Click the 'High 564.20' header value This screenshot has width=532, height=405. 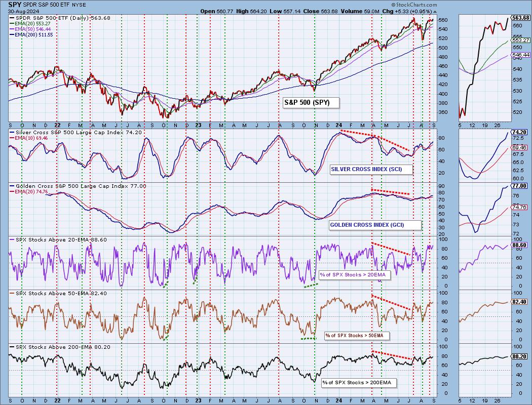[x=251, y=11]
